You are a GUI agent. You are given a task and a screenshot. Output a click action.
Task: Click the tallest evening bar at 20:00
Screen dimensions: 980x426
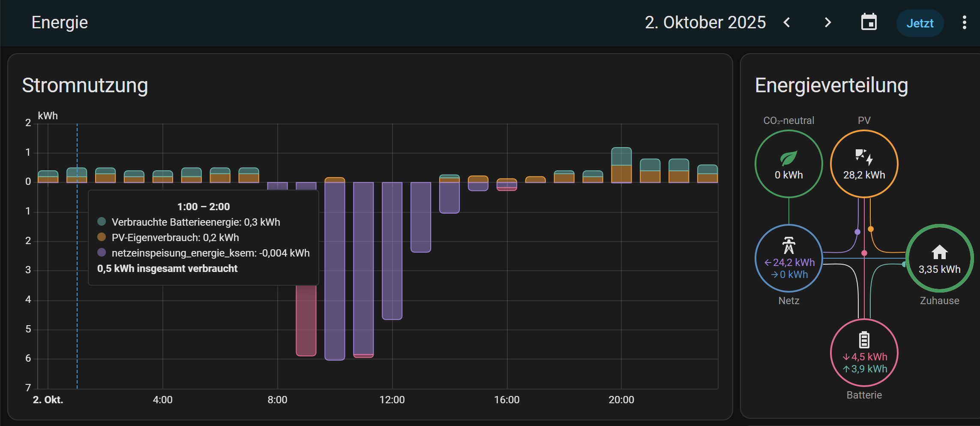click(621, 165)
